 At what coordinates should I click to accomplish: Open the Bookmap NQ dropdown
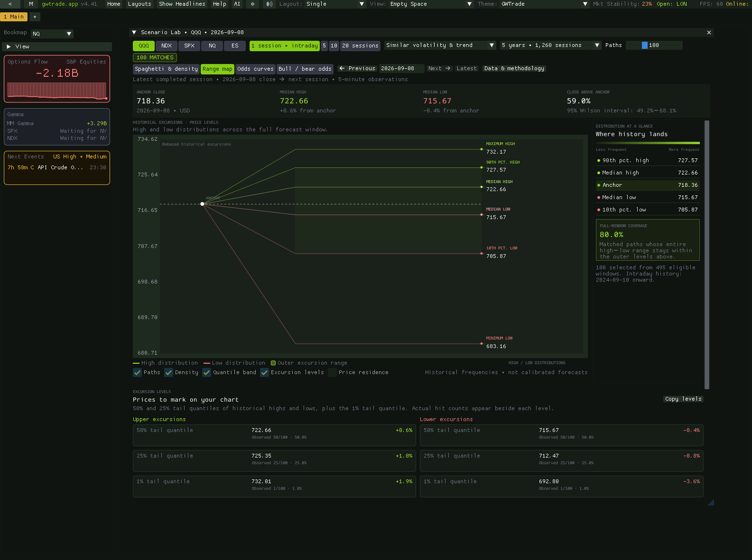52,34
